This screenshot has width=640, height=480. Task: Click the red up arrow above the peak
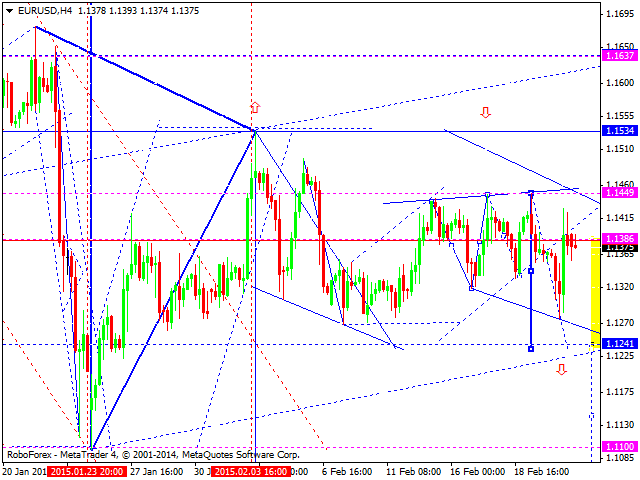(255, 107)
